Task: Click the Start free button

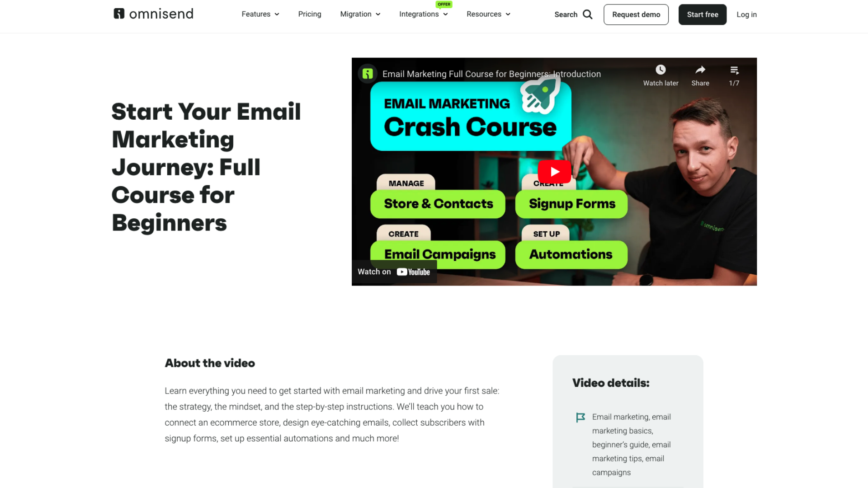Action: point(702,14)
